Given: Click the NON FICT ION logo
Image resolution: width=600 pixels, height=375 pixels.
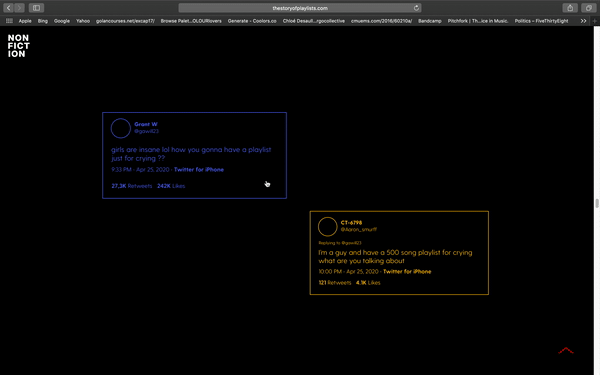Looking at the screenshot, I should pyautogui.click(x=18, y=46).
